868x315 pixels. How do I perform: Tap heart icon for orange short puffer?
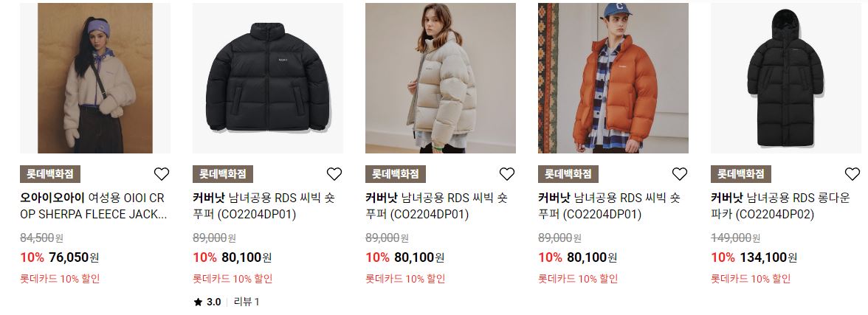pos(680,174)
